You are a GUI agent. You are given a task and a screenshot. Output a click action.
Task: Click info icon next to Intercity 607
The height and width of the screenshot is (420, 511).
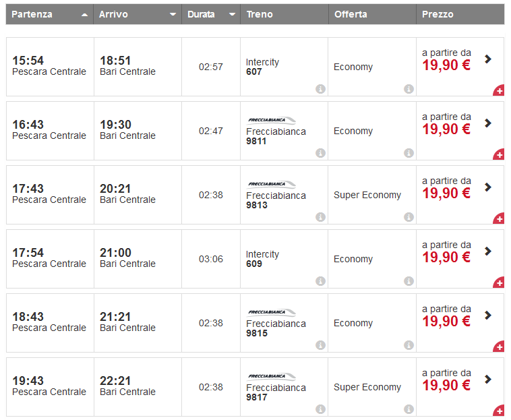(x=320, y=89)
